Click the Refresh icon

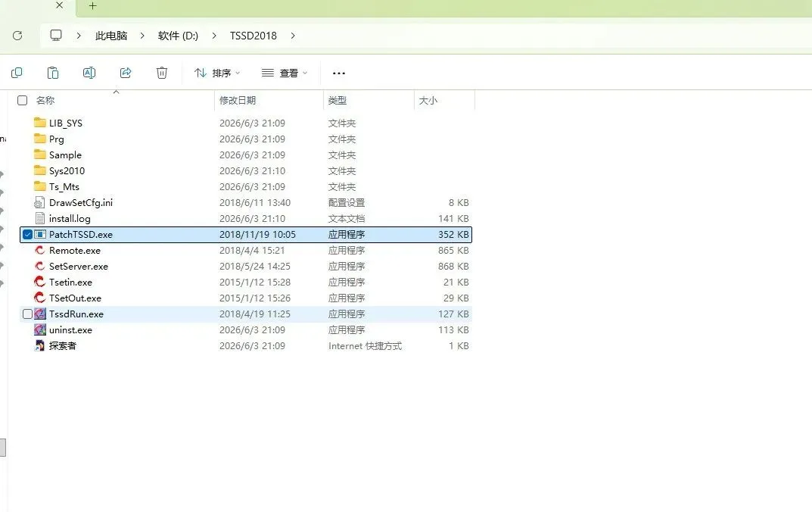17,36
